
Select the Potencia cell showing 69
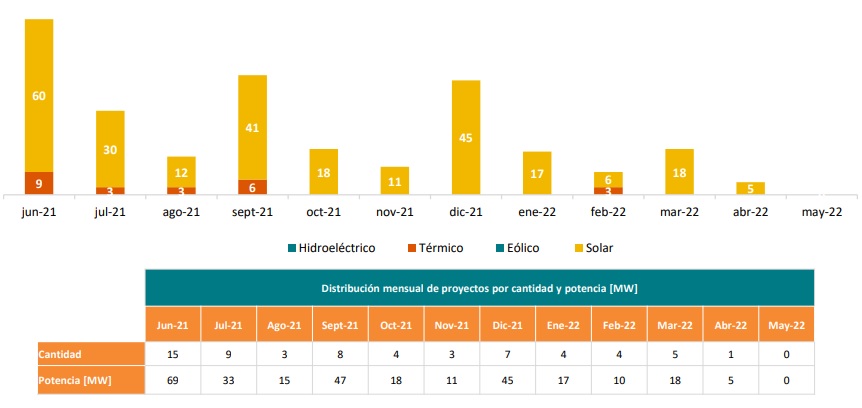pyautogui.click(x=173, y=380)
